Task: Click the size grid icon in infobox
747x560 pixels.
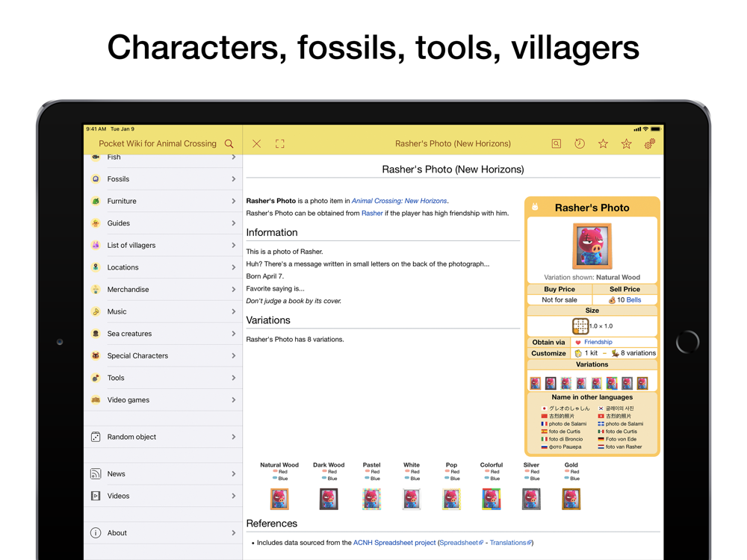Action: [580, 326]
